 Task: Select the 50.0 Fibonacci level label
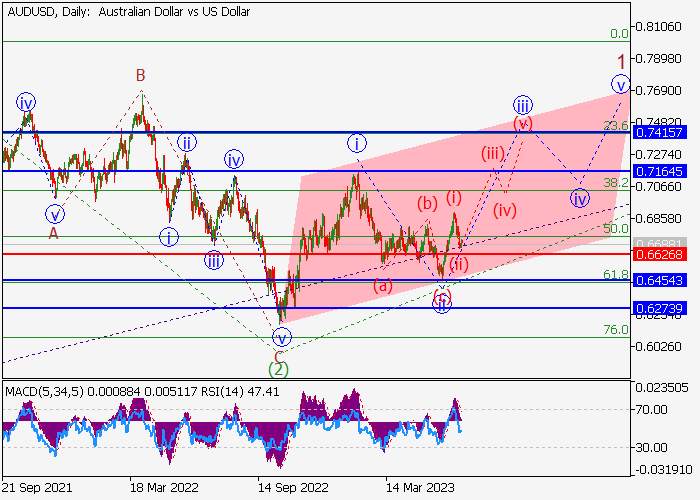616,229
